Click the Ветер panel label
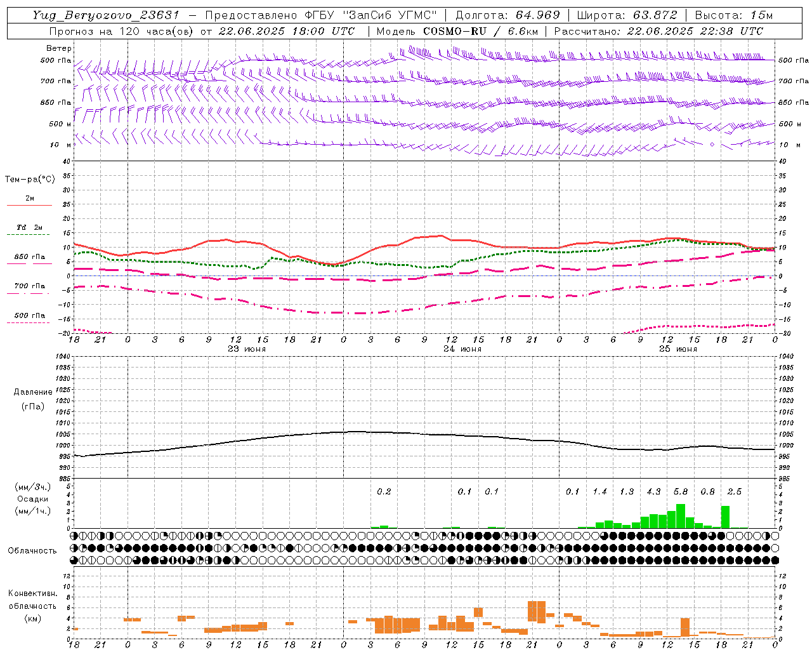The image size is (812, 650). pos(59,48)
